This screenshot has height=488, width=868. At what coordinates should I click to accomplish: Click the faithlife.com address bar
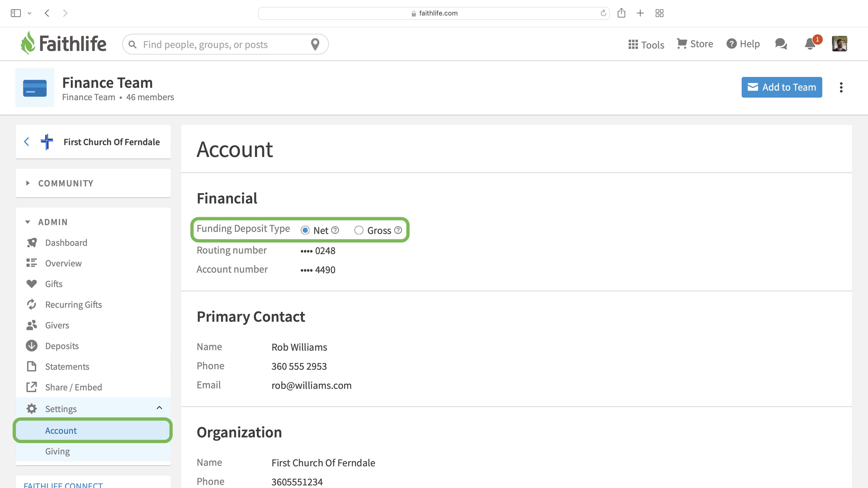pos(434,13)
